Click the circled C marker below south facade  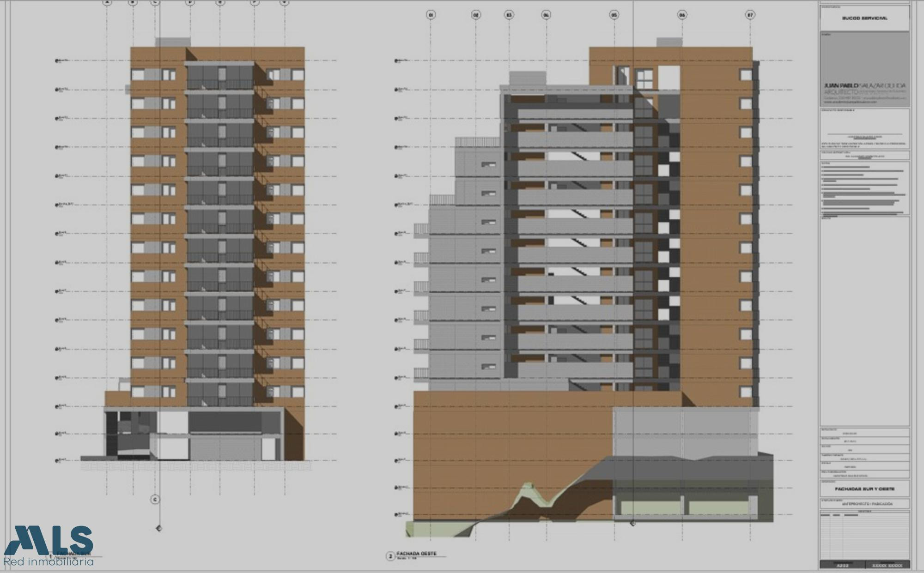pyautogui.click(x=155, y=500)
